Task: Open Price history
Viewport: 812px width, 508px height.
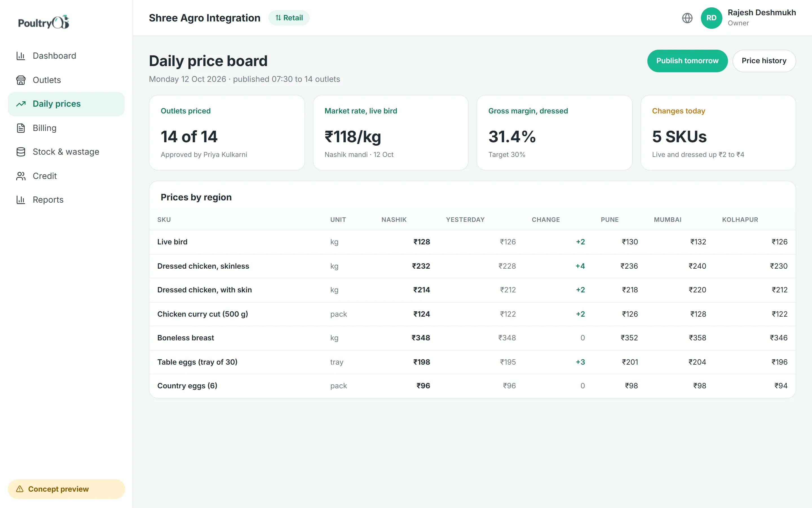Action: pos(764,61)
